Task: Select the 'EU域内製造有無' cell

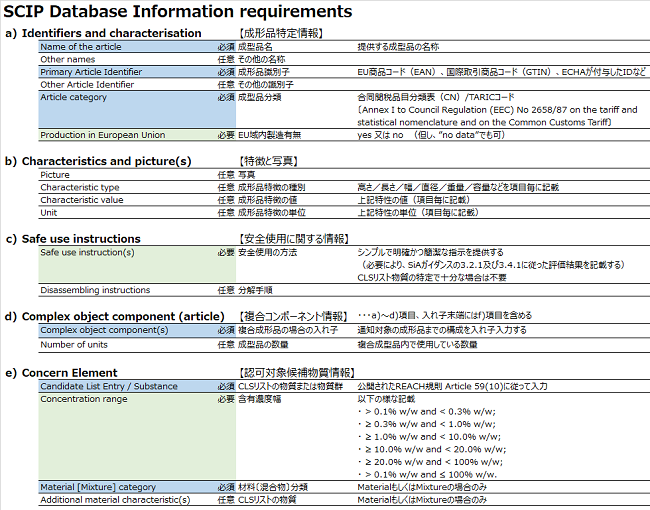Action: click(269, 135)
